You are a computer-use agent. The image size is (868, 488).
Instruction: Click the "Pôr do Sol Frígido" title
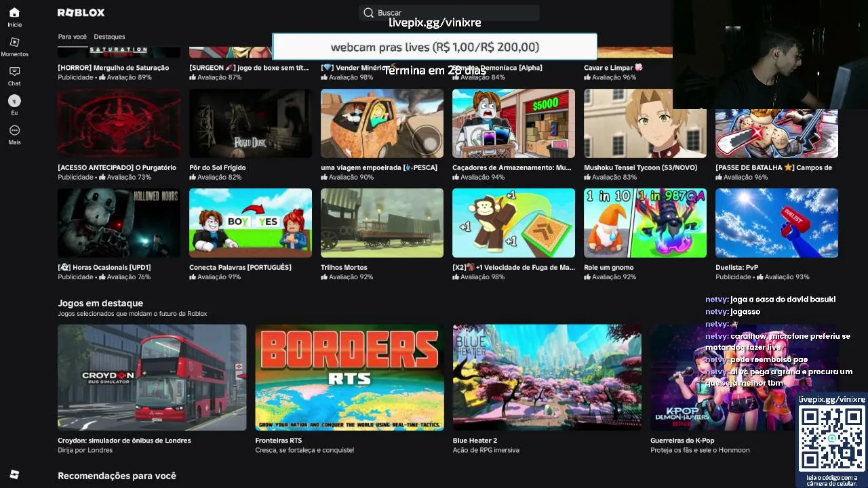point(218,167)
